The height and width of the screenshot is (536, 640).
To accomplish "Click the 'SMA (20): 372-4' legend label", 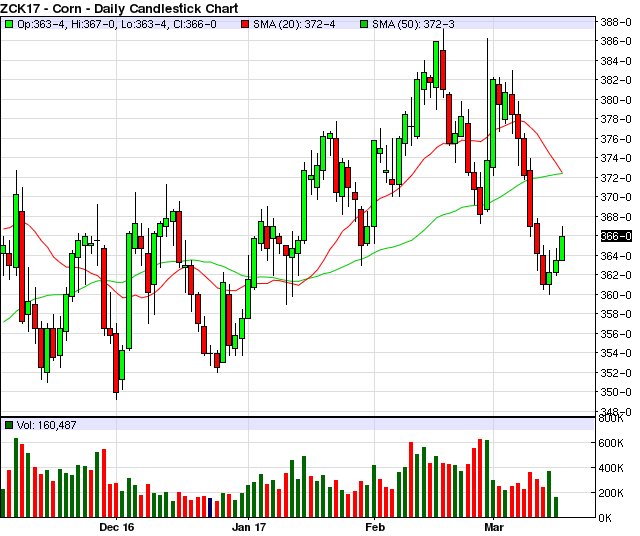I will (x=294, y=24).
